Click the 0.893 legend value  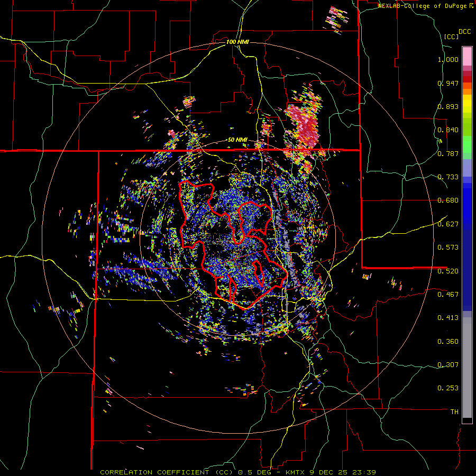[448, 106]
